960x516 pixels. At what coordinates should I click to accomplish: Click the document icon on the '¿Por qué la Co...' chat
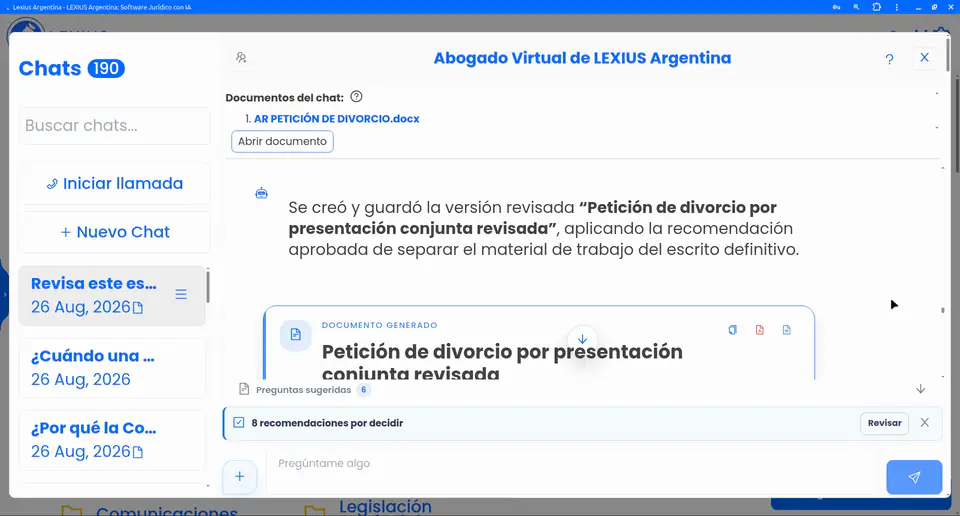point(138,452)
